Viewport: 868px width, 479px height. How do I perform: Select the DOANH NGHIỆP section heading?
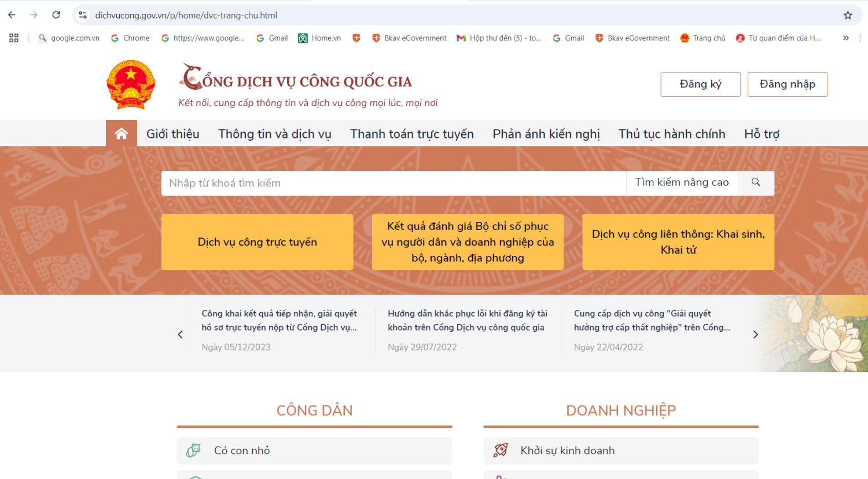click(621, 411)
